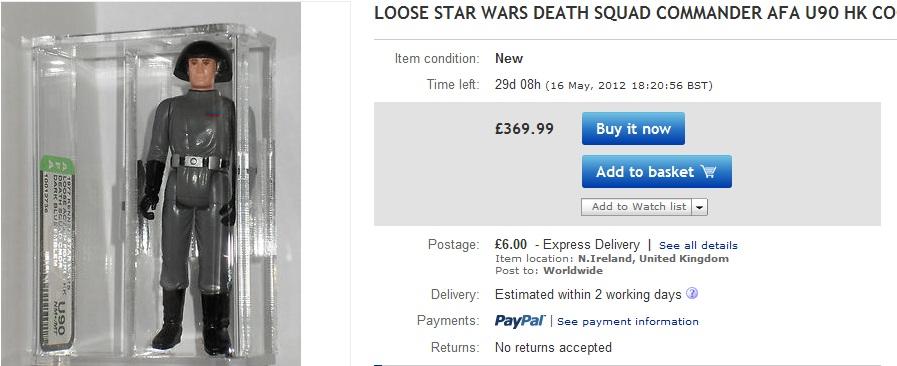Click the delivery help question mark icon
897x366 pixels.
tap(692, 294)
